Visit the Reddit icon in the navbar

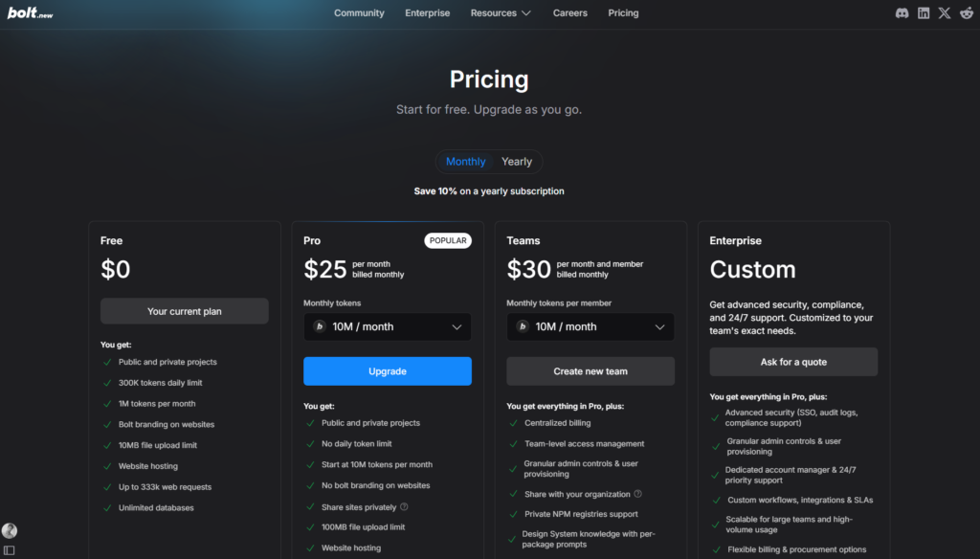pyautogui.click(x=968, y=12)
